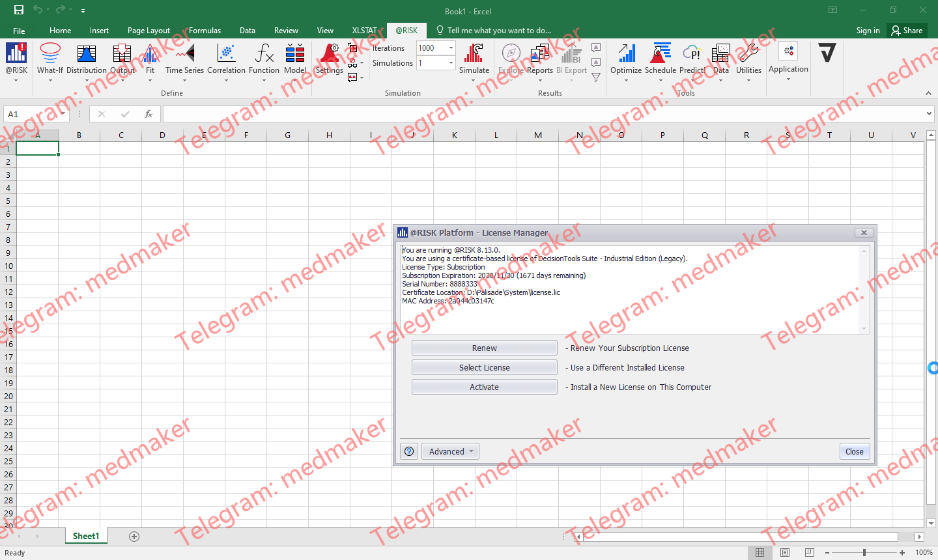This screenshot has width=938, height=560.
Task: Expand the formula bar
Action: tap(930, 114)
